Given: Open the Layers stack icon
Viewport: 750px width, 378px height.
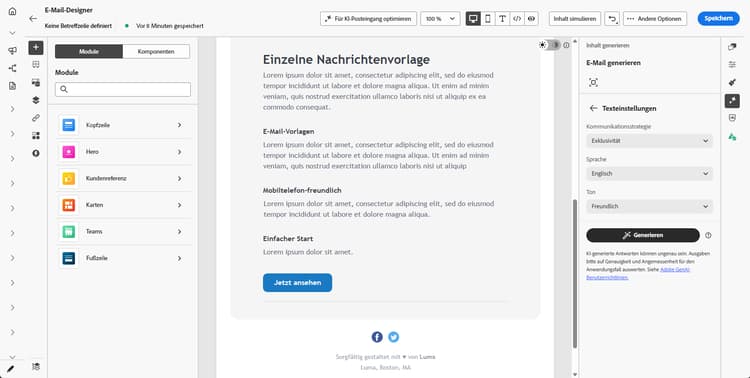Looking at the screenshot, I should coord(36,100).
